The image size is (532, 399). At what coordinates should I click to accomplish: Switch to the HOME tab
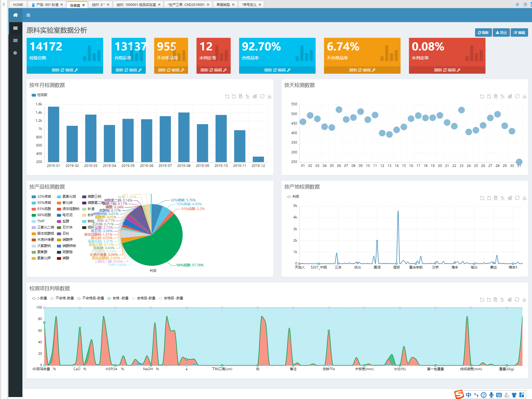point(18,5)
